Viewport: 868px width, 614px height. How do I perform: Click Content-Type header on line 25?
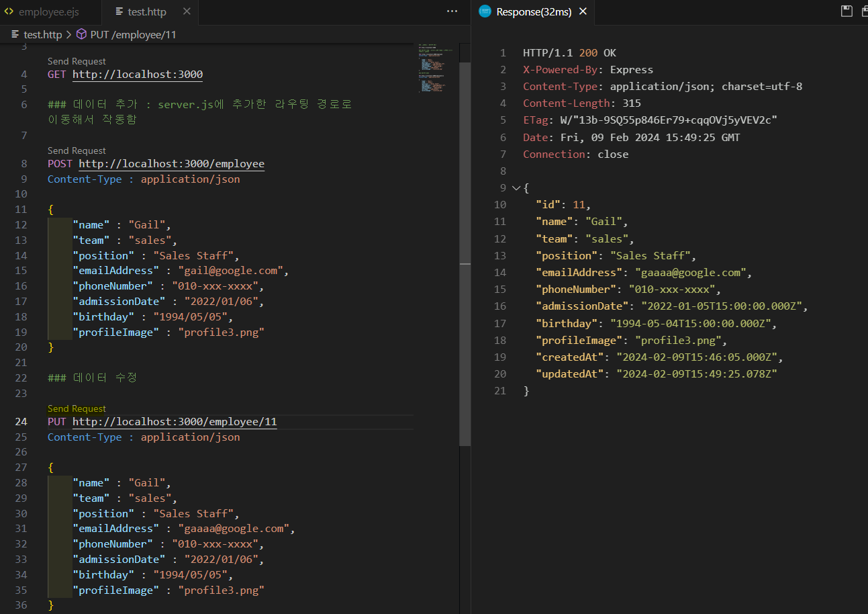144,437
